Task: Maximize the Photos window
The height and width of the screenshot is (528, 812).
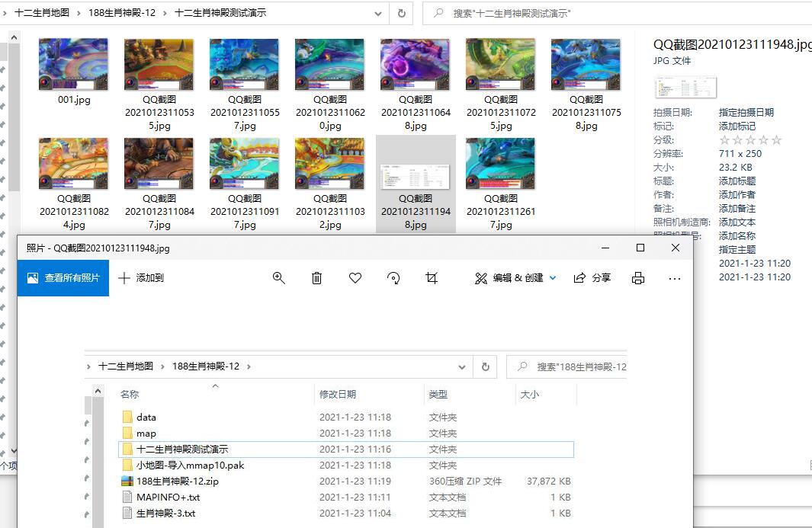Action: pos(640,248)
